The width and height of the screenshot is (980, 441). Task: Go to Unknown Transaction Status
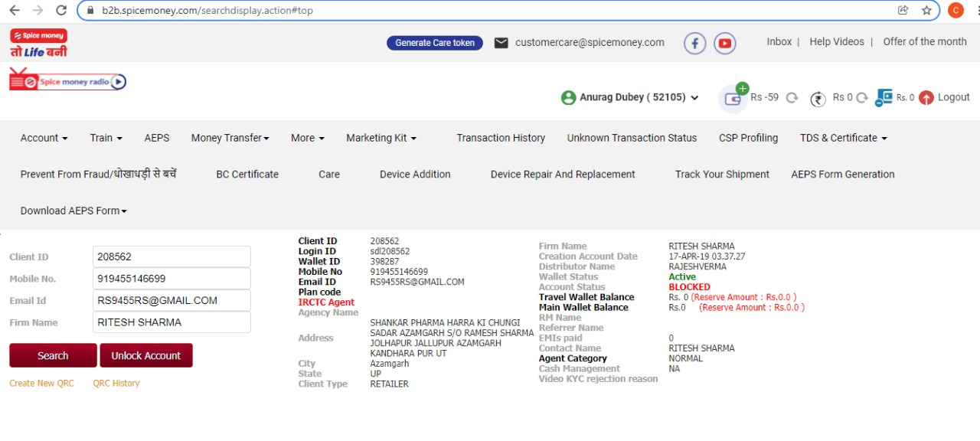pos(632,138)
